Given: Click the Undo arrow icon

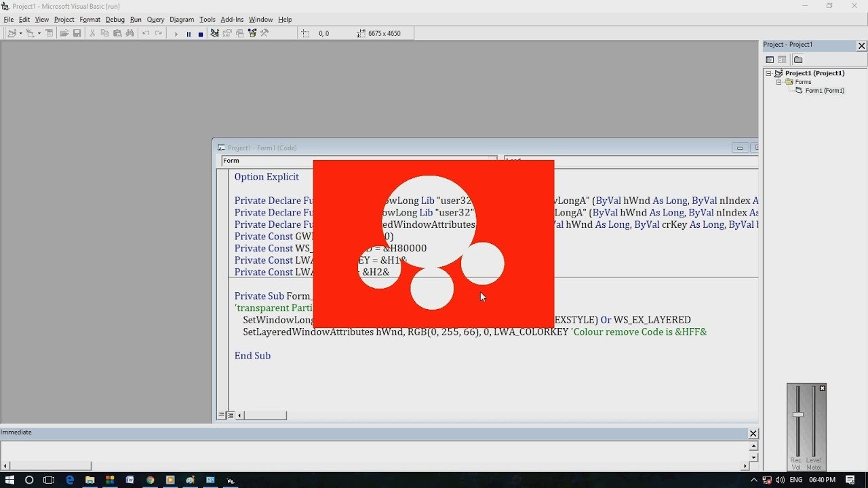Looking at the screenshot, I should coord(146,33).
